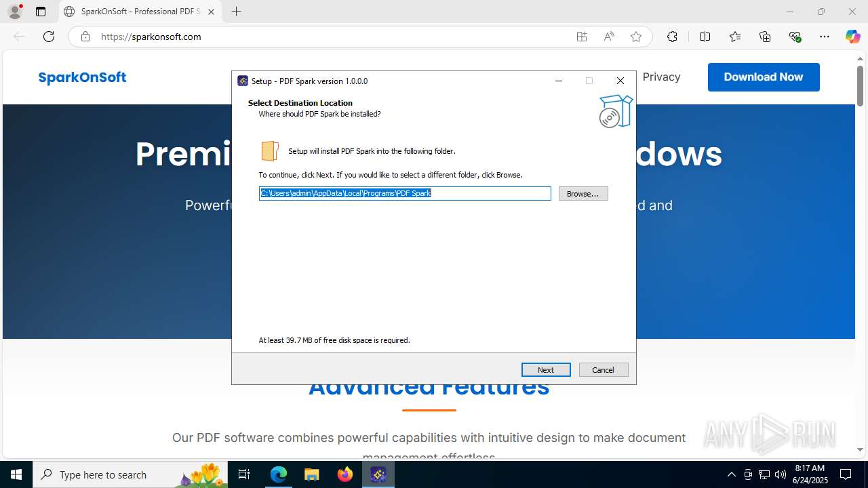The image size is (868, 488).
Task: Open Edge tab actions menu
Action: [x=41, y=12]
